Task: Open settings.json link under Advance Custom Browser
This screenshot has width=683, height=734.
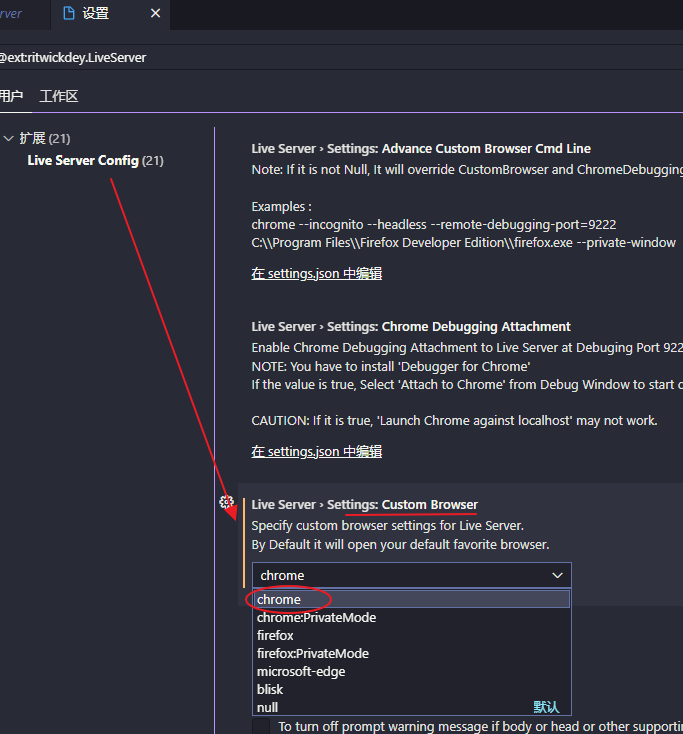Action: coord(316,273)
